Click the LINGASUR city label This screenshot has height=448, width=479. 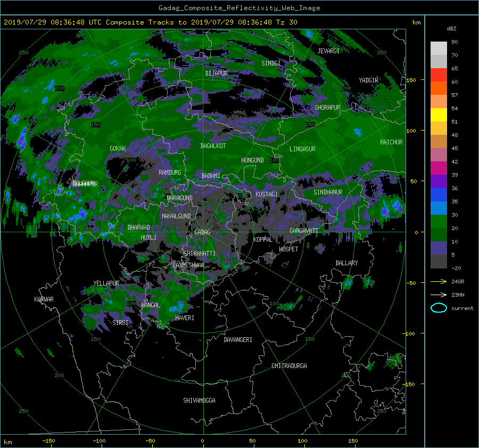[302, 149]
